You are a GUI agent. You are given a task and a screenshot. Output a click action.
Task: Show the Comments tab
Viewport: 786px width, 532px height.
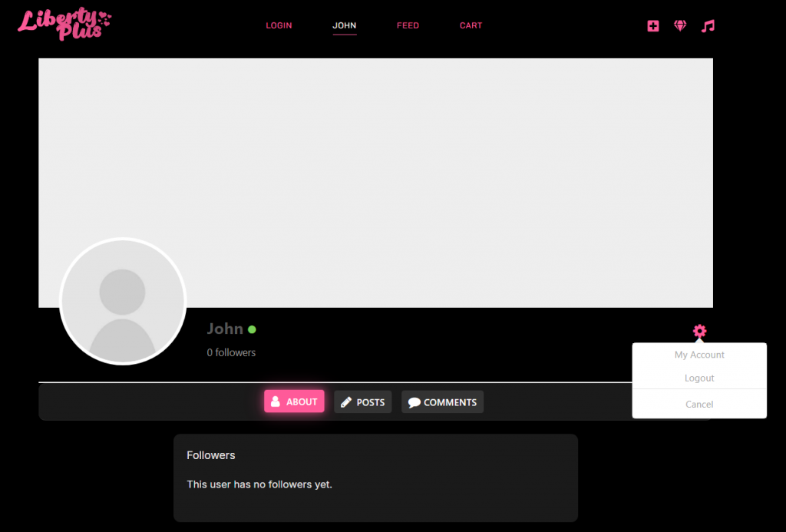(442, 402)
